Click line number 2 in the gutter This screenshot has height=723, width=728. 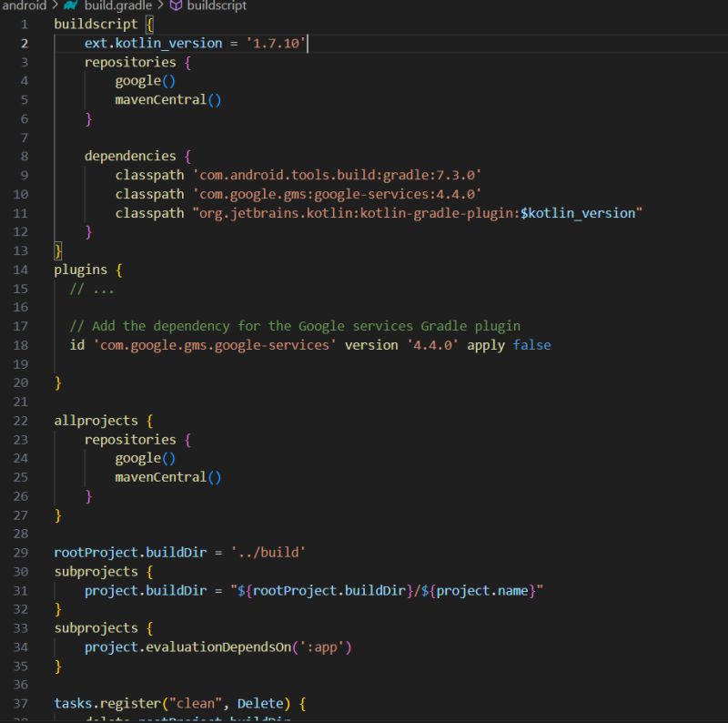(25, 44)
